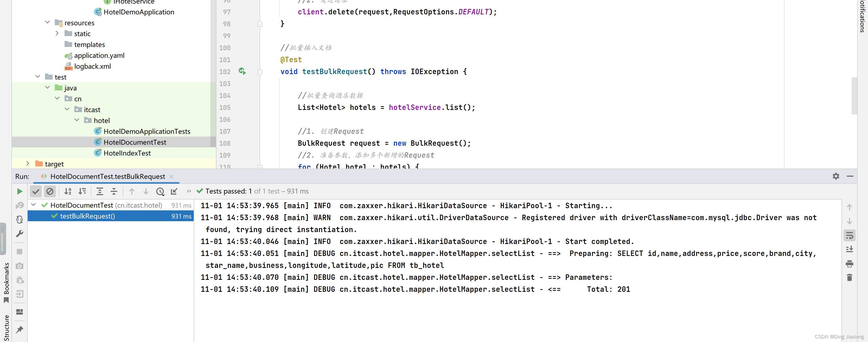868x342 pixels.
Task: Open the Run panel settings gear
Action: (x=836, y=176)
